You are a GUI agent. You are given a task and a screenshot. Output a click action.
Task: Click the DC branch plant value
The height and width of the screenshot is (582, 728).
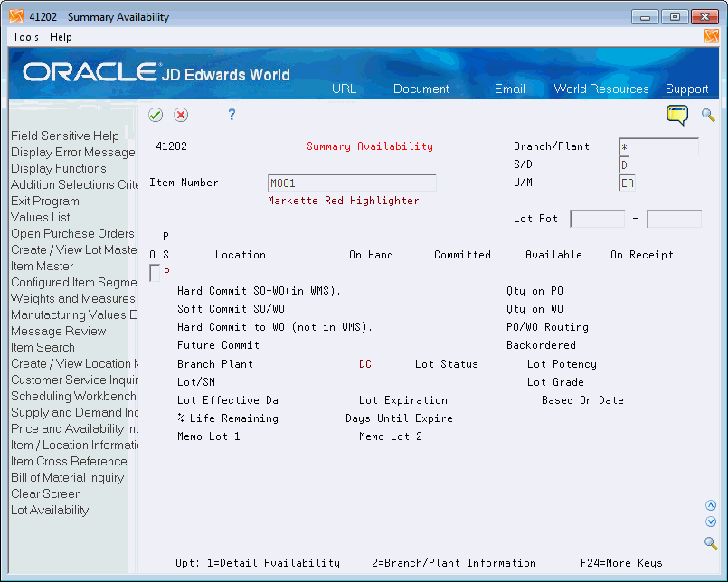pyautogui.click(x=365, y=364)
